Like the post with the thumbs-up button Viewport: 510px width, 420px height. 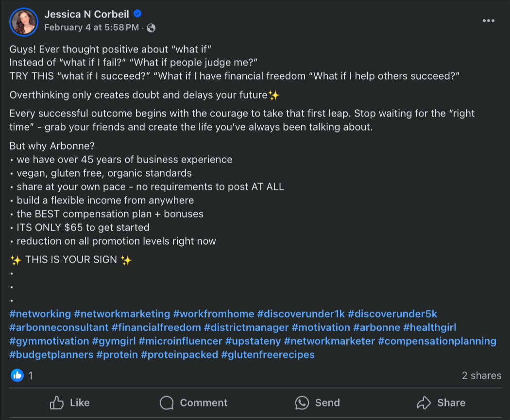(x=69, y=403)
